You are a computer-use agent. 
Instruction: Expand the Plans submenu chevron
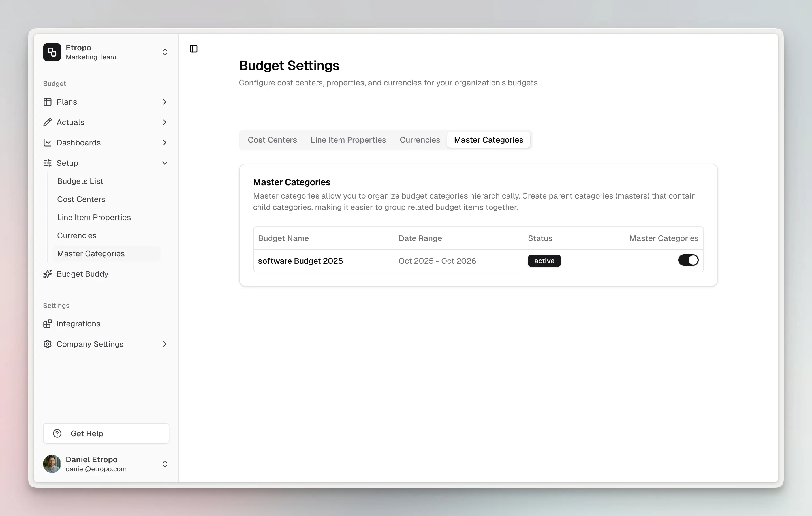pos(164,102)
